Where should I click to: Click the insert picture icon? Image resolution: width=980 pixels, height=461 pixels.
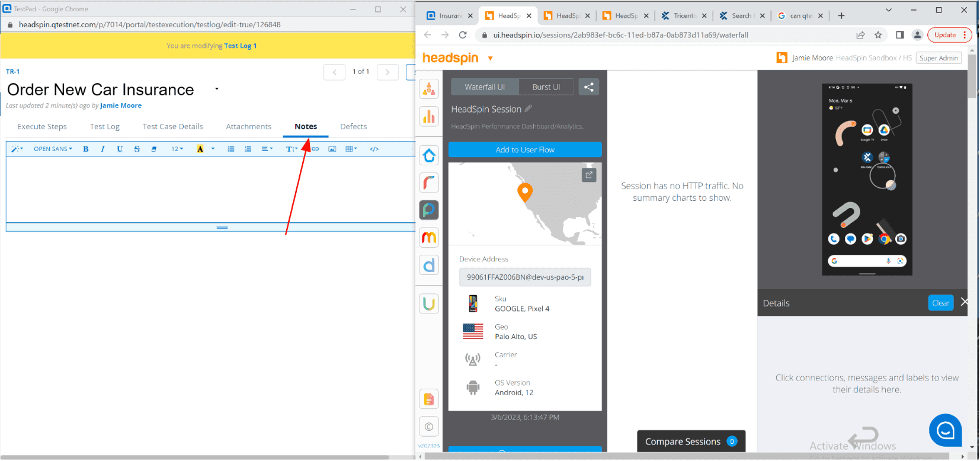click(x=332, y=149)
